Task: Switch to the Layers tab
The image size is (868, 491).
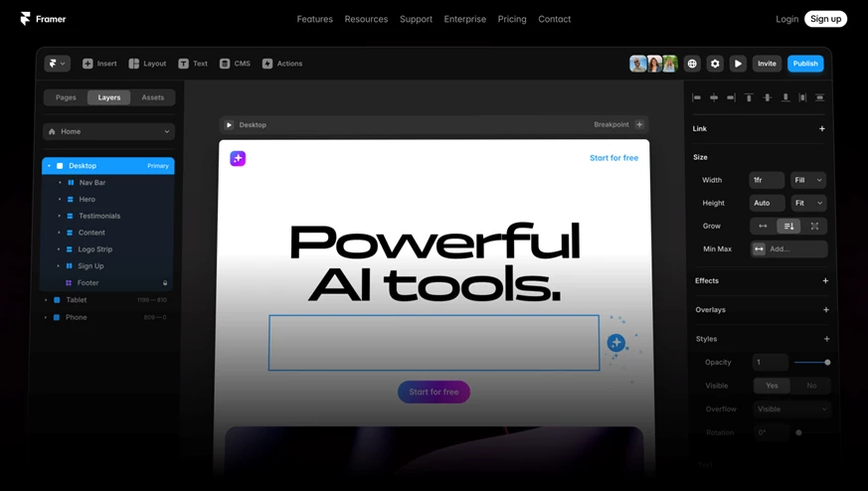Action: point(109,97)
